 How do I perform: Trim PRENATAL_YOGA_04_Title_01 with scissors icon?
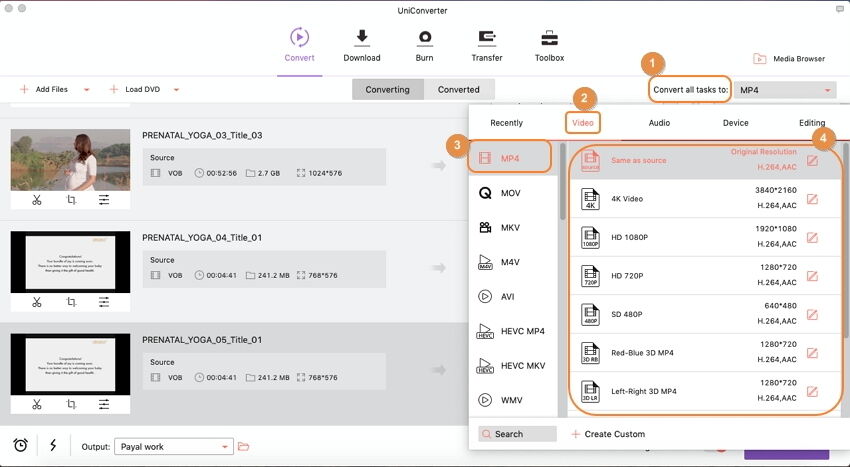(x=36, y=302)
